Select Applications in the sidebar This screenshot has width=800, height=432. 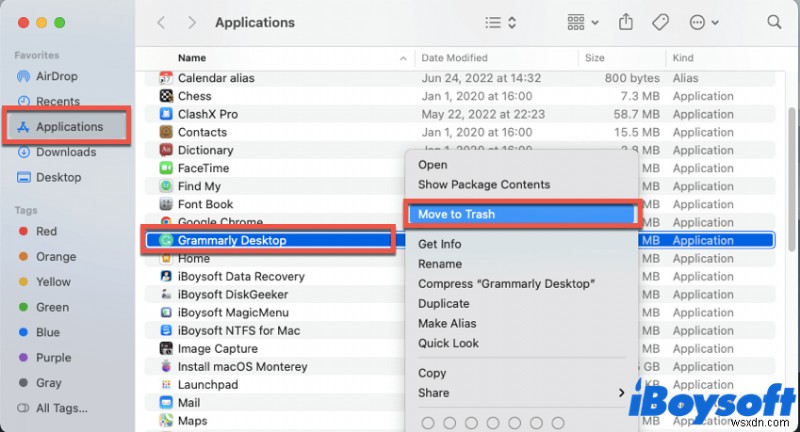tap(67, 126)
